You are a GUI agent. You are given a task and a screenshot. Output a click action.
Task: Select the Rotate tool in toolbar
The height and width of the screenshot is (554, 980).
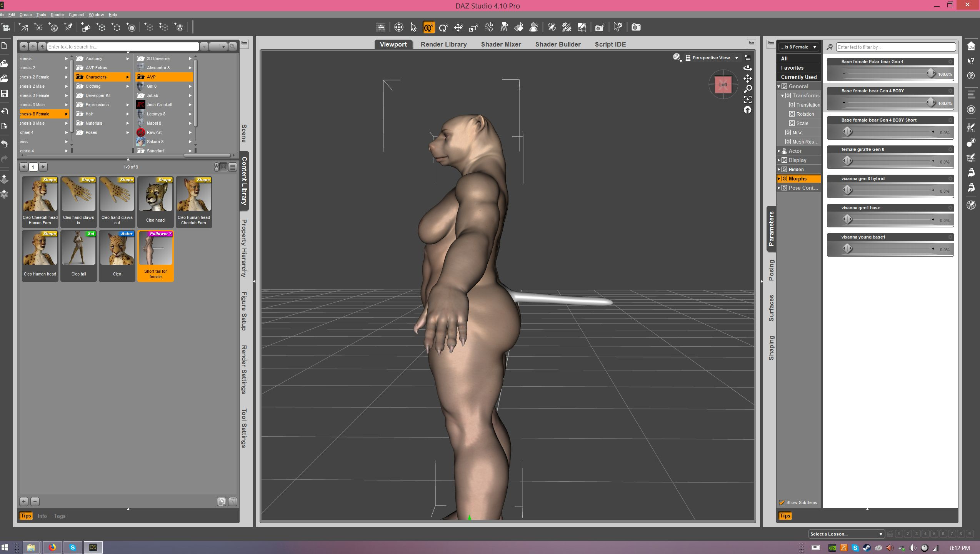(443, 27)
